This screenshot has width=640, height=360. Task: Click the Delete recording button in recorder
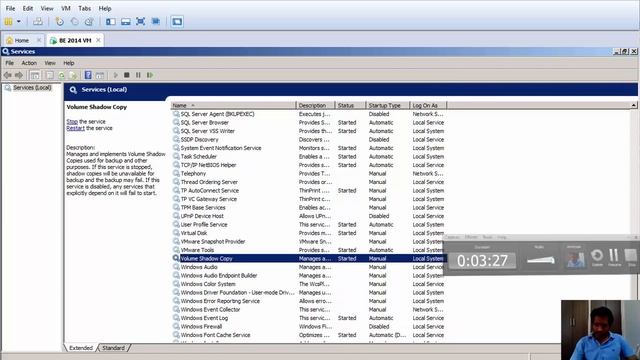coord(597,258)
